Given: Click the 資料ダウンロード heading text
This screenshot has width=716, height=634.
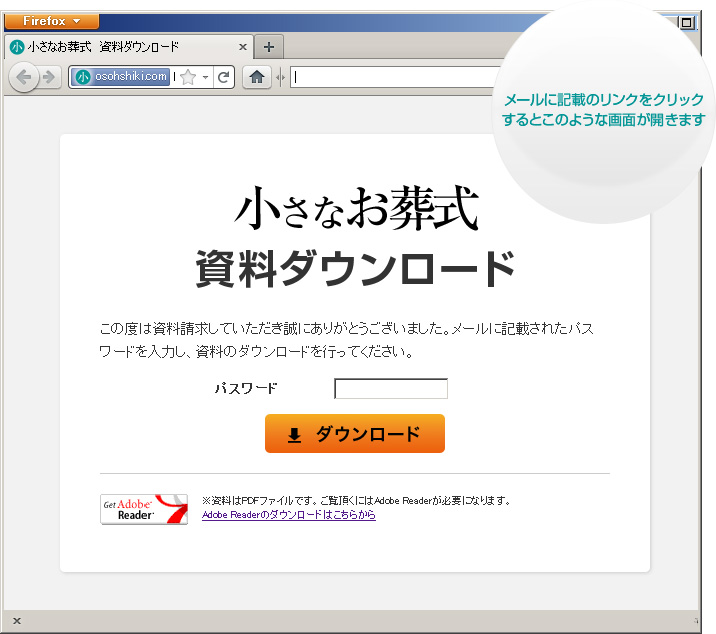Looking at the screenshot, I should [x=356, y=269].
